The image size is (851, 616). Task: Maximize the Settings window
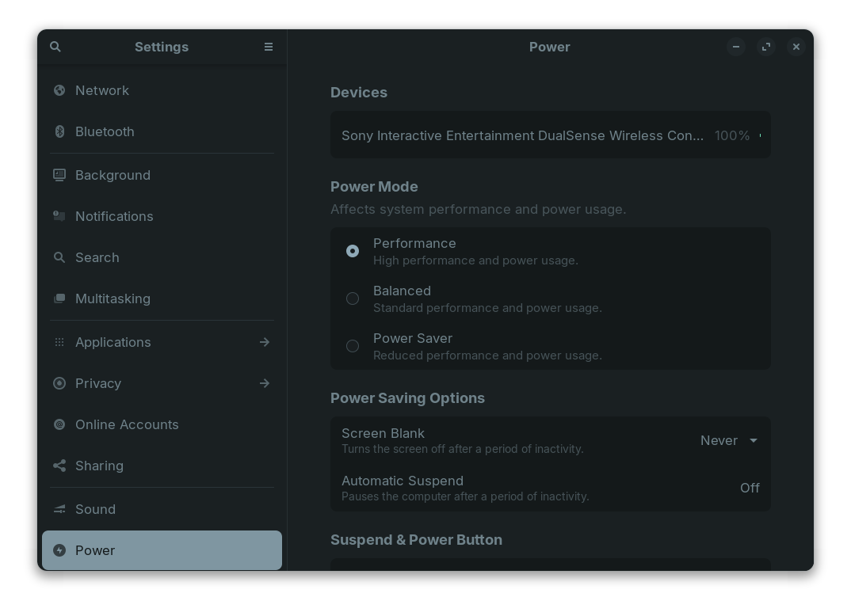click(x=765, y=47)
